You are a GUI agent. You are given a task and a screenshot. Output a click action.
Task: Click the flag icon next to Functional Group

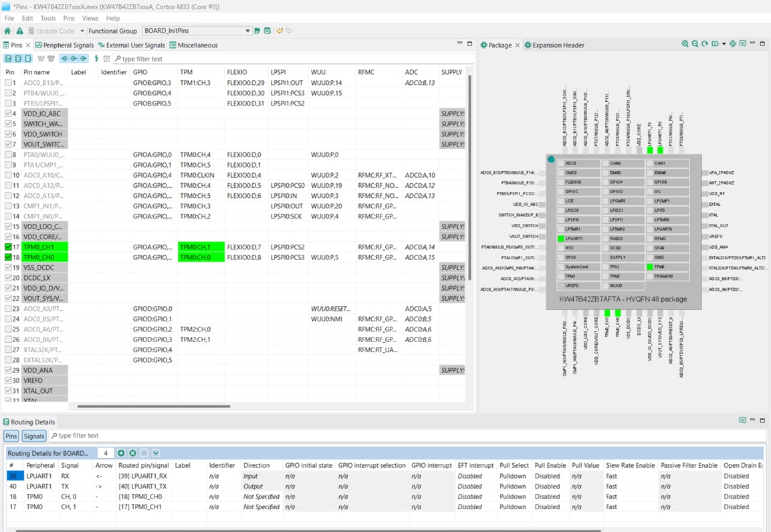pos(256,31)
